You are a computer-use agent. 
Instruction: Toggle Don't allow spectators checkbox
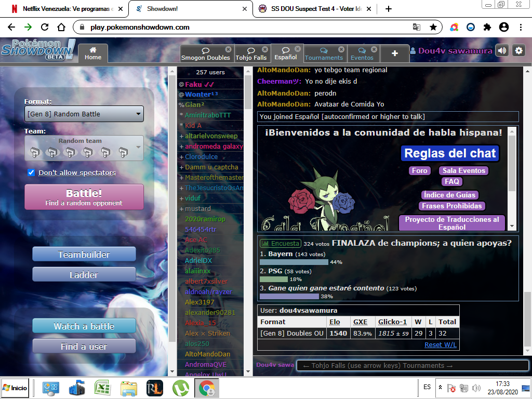point(31,172)
